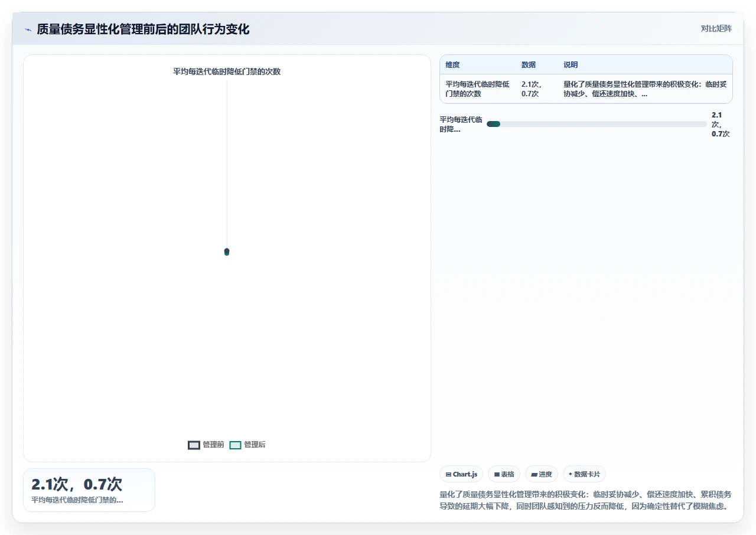Click the page title 质量债务显性化管理前后的团队行为变化
This screenshot has width=756, height=535.
pos(143,29)
